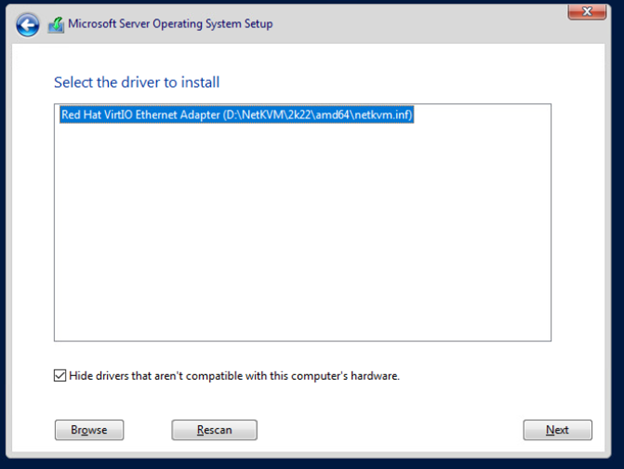Viewport: 624px width, 469px height.
Task: Click the netkvm.inf path in the driver entry
Action: point(317,115)
